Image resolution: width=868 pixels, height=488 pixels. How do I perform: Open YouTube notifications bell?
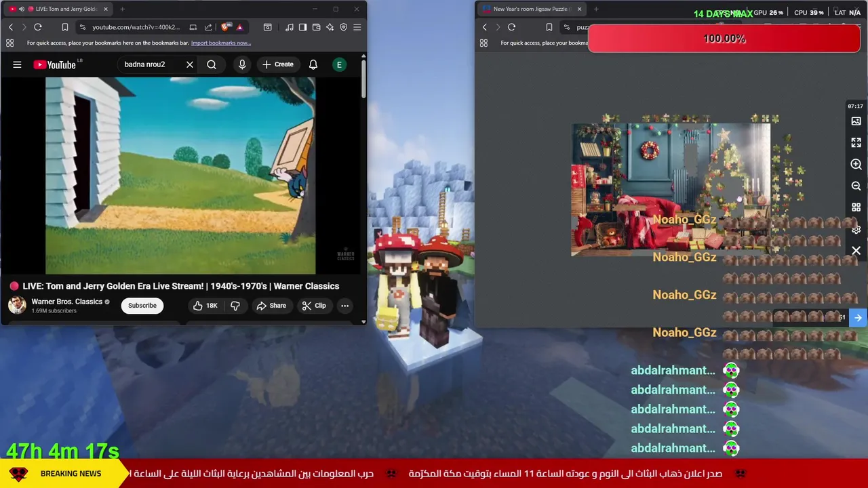click(313, 64)
